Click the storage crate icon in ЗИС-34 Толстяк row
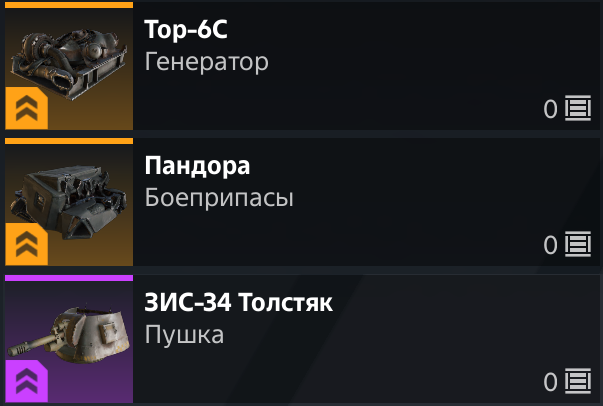 click(x=578, y=381)
